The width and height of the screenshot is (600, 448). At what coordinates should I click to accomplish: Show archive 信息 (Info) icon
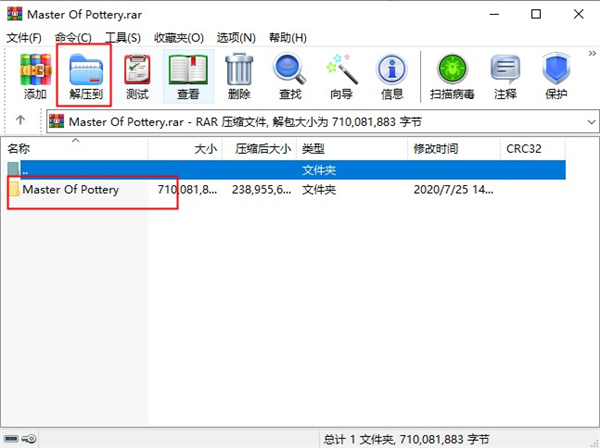tap(392, 77)
